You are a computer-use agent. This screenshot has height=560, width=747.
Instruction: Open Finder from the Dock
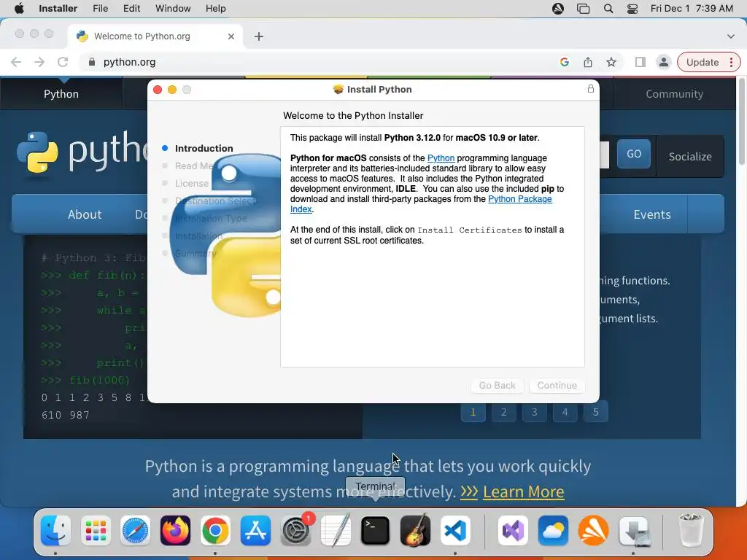(55, 530)
